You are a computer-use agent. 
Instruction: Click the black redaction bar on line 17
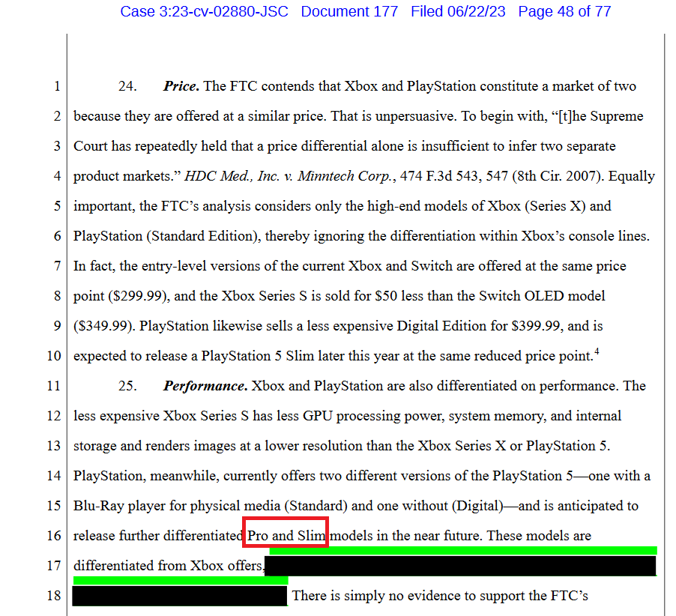(460, 566)
